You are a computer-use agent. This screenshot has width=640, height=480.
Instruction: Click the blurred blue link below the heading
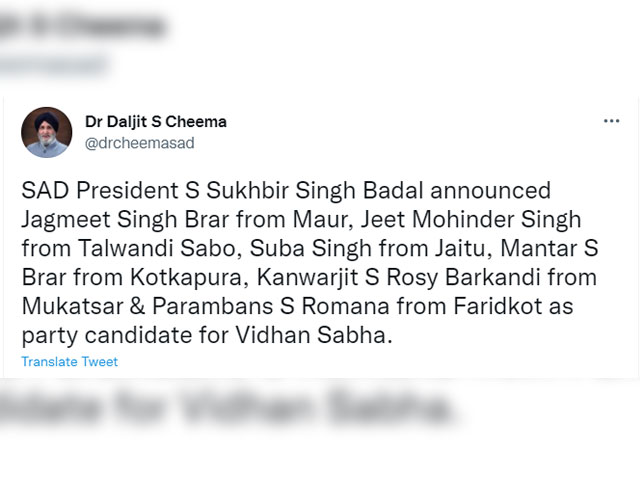pos(55,63)
